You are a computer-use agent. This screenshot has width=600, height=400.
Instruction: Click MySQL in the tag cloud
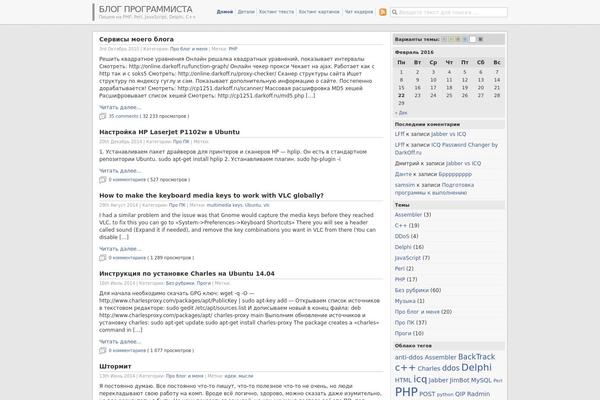pyautogui.click(x=481, y=380)
